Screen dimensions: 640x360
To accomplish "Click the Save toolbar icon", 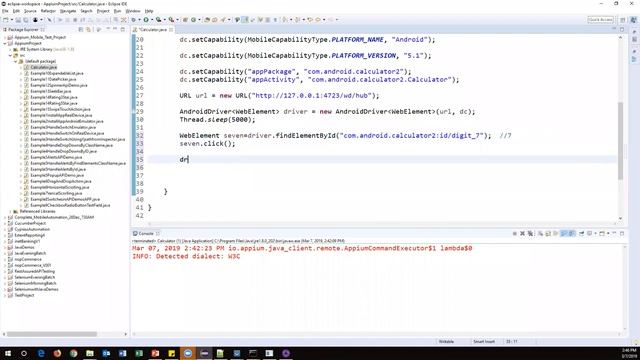I will pos(18,20).
